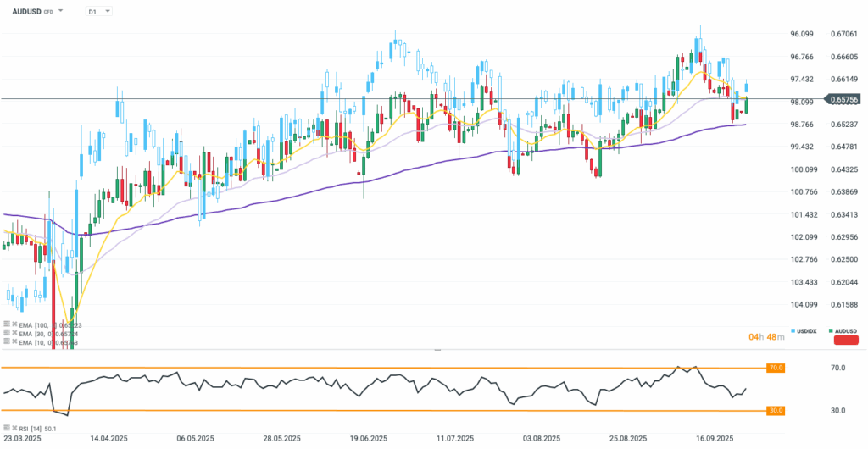868x449 pixels.
Task: Click the RSI 30.0 oversold level label
Action: pos(776,411)
